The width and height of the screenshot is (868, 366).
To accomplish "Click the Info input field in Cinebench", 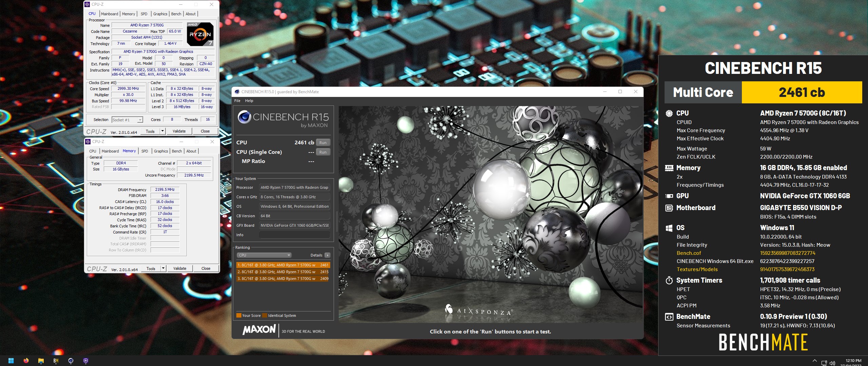I will click(295, 235).
